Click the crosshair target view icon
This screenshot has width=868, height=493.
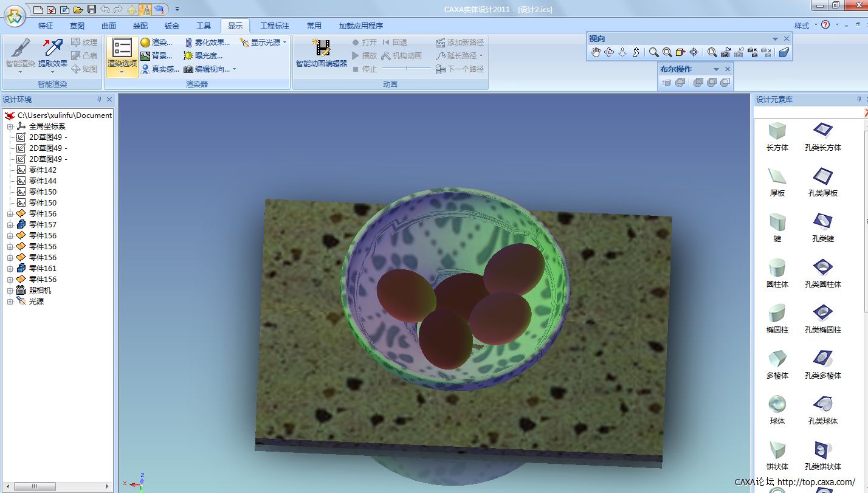click(694, 52)
